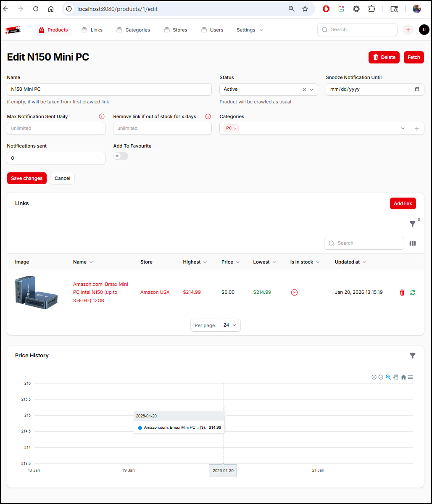Toggle the Add To Favourite switch
This screenshot has height=504, width=432.
point(121,156)
